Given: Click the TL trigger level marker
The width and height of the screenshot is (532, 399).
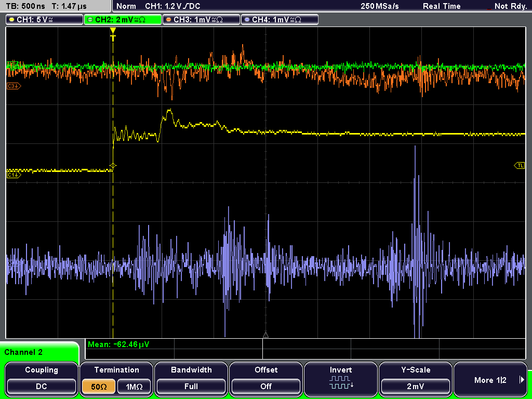Looking at the screenshot, I should click(520, 166).
